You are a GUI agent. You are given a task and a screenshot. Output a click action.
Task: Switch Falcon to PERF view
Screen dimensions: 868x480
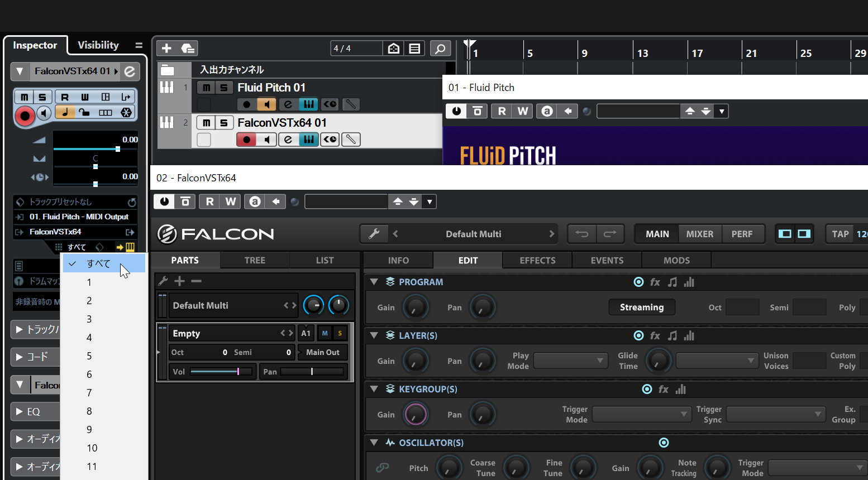click(742, 234)
